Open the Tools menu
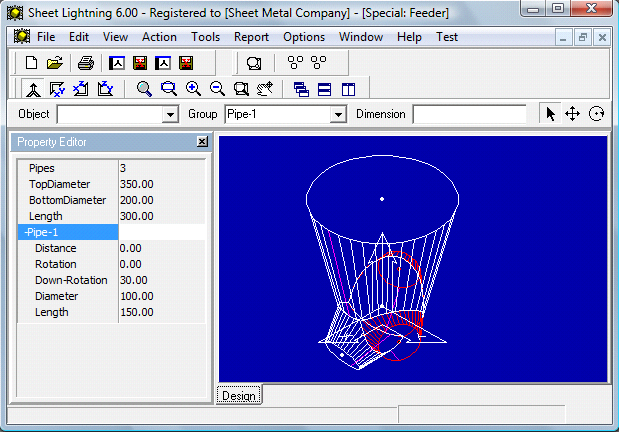Image resolution: width=619 pixels, height=432 pixels. click(205, 37)
